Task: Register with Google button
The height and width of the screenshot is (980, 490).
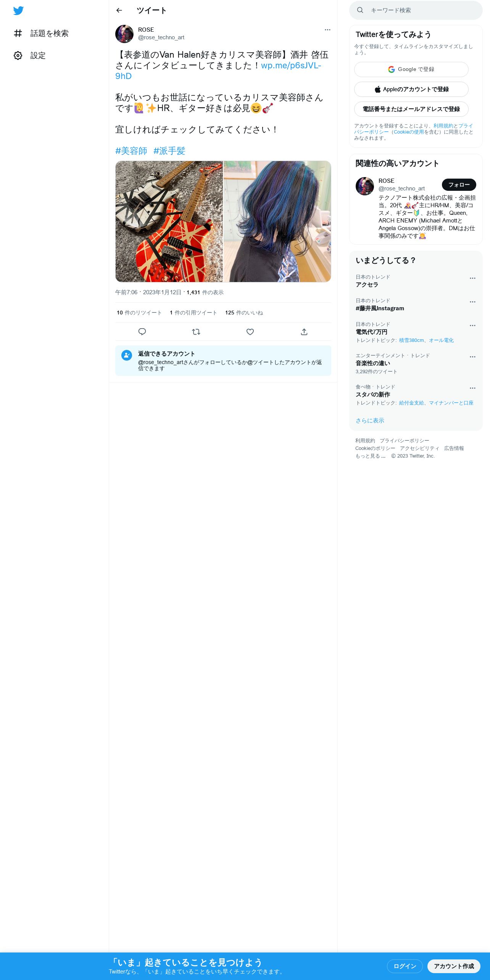Action: point(411,69)
